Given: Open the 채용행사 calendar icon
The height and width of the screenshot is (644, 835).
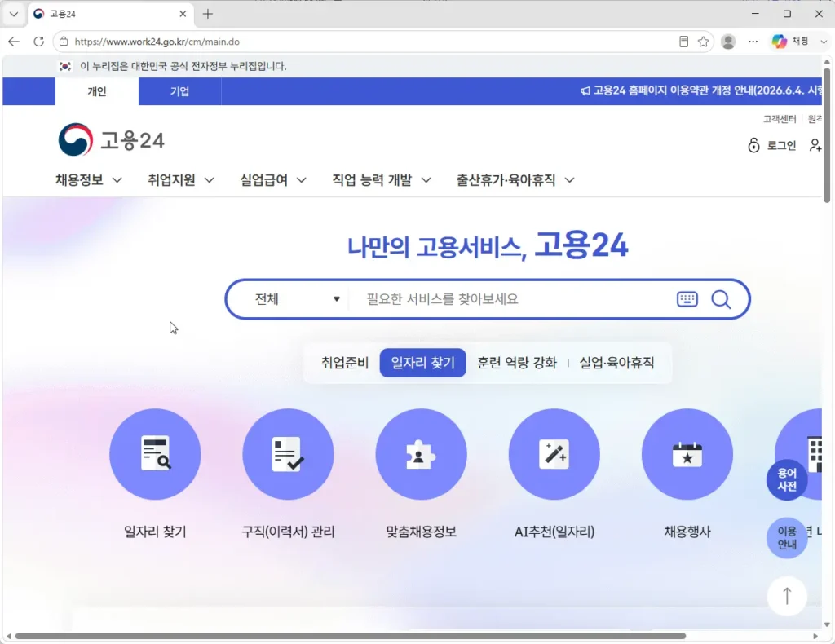Looking at the screenshot, I should pyautogui.click(x=687, y=454).
